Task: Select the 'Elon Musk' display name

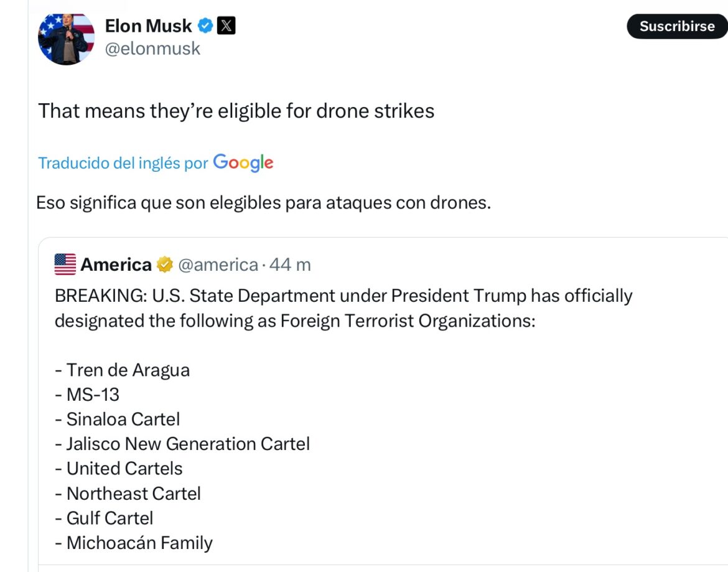Action: [148, 26]
